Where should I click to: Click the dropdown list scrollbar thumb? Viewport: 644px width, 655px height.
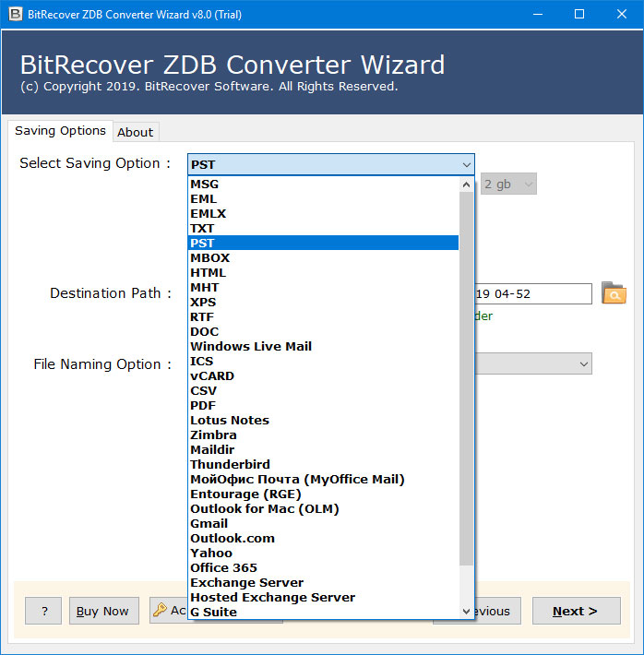[x=466, y=378]
